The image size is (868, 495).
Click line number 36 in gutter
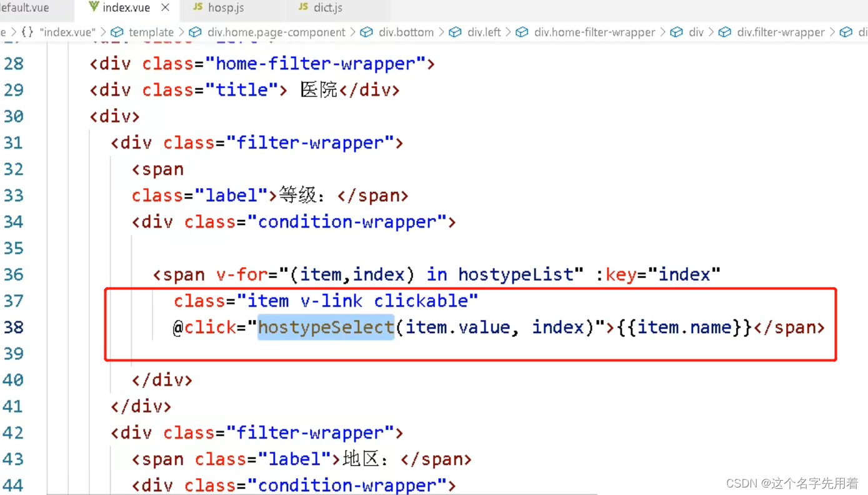point(13,274)
